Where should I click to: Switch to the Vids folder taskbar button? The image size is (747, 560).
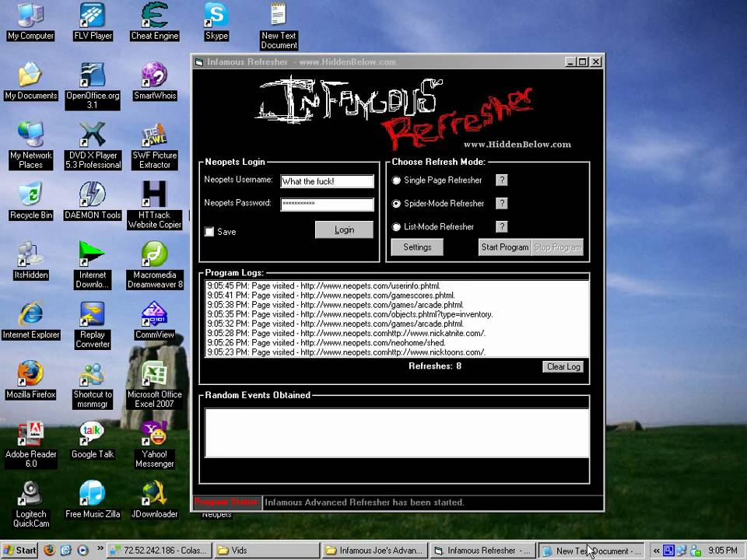267,551
